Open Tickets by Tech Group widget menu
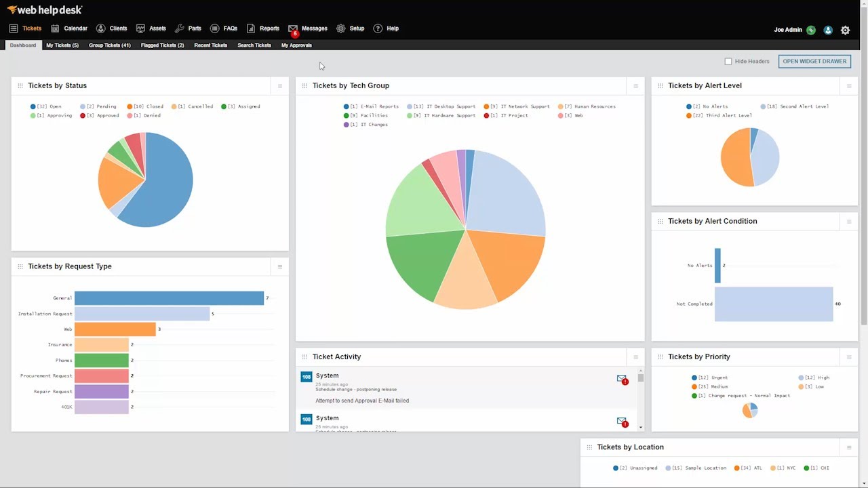Image resolution: width=868 pixels, height=488 pixels. click(x=635, y=86)
